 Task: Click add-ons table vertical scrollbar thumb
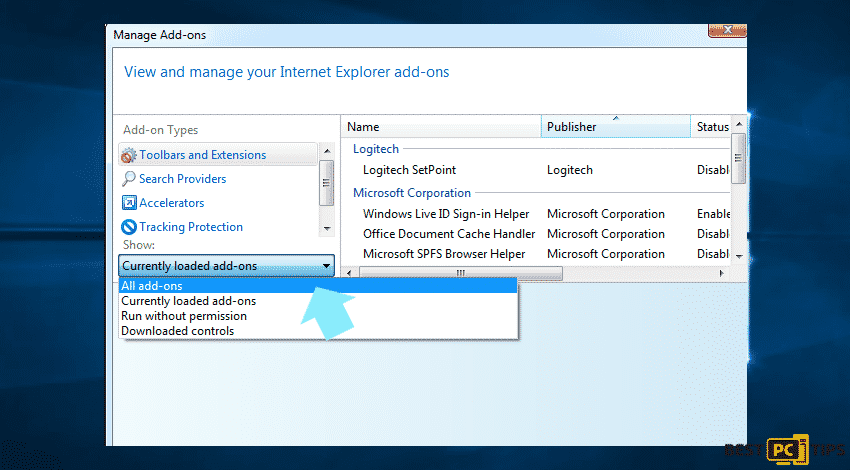click(x=738, y=158)
